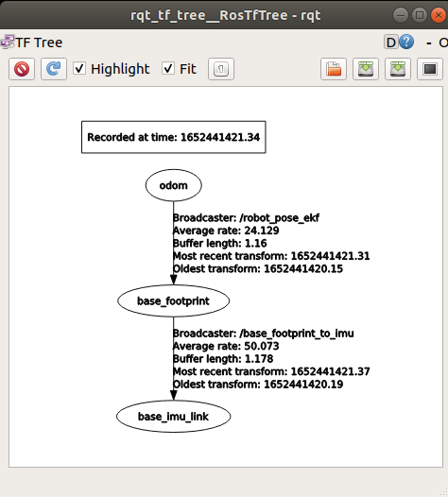Save graph as image icon
The image size is (448, 497).
click(430, 69)
